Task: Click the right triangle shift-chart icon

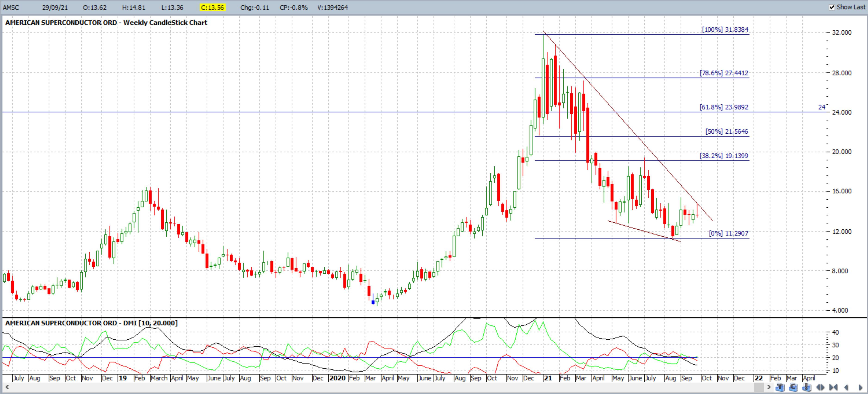Action: [860, 387]
